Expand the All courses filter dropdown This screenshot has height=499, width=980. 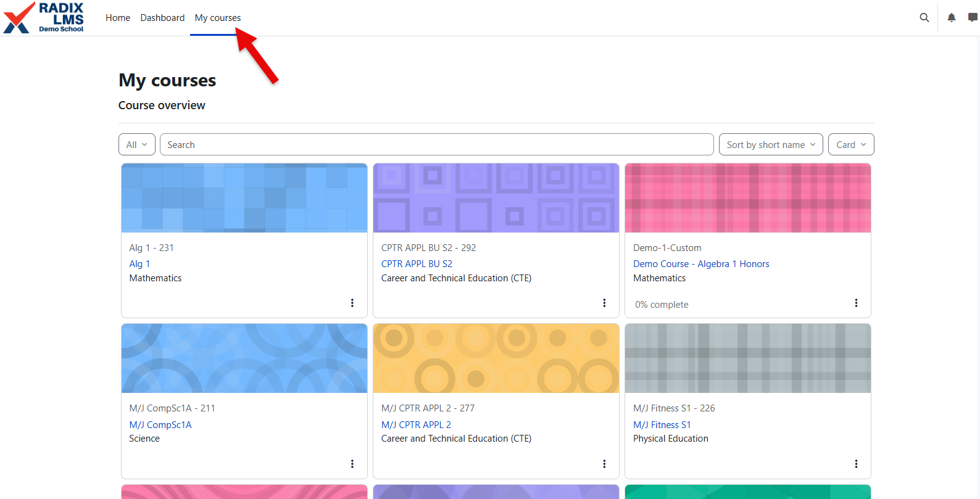point(137,144)
